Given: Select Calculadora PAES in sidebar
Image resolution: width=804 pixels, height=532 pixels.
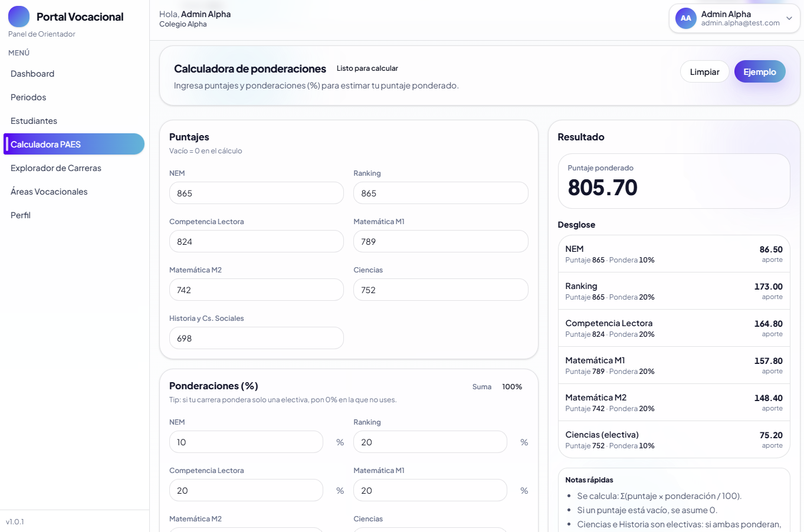Looking at the screenshot, I should click(x=74, y=144).
